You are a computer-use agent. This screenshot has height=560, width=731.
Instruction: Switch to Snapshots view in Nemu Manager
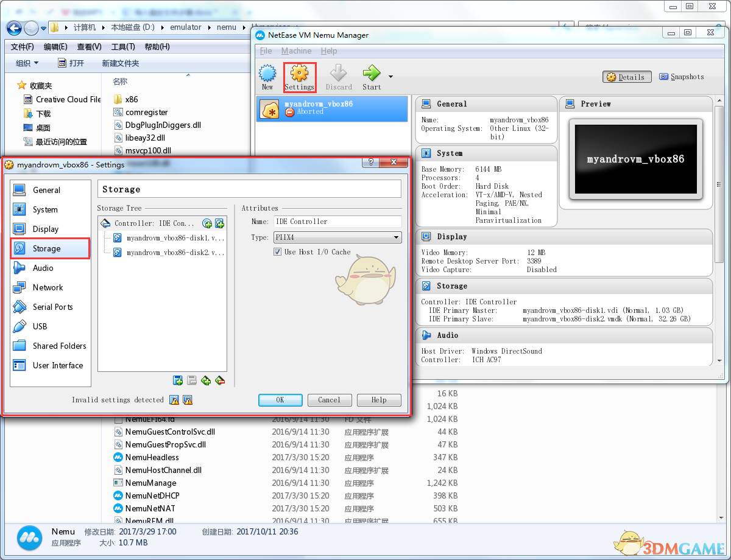[682, 77]
